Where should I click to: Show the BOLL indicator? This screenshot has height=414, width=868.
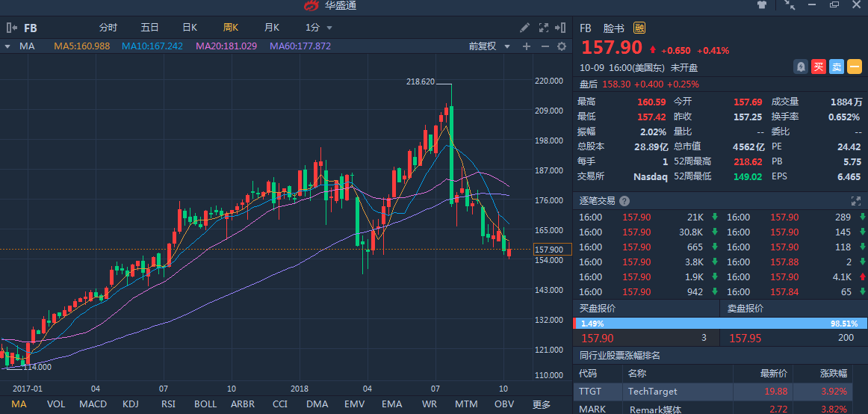(x=205, y=404)
